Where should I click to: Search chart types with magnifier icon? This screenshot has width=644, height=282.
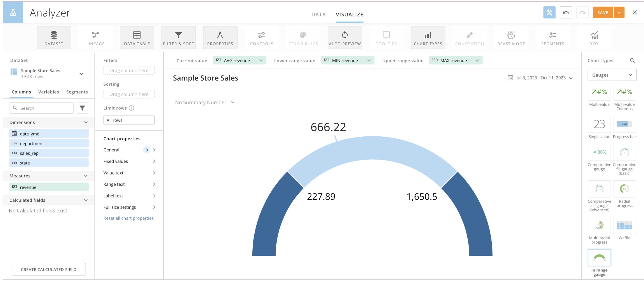(632, 60)
